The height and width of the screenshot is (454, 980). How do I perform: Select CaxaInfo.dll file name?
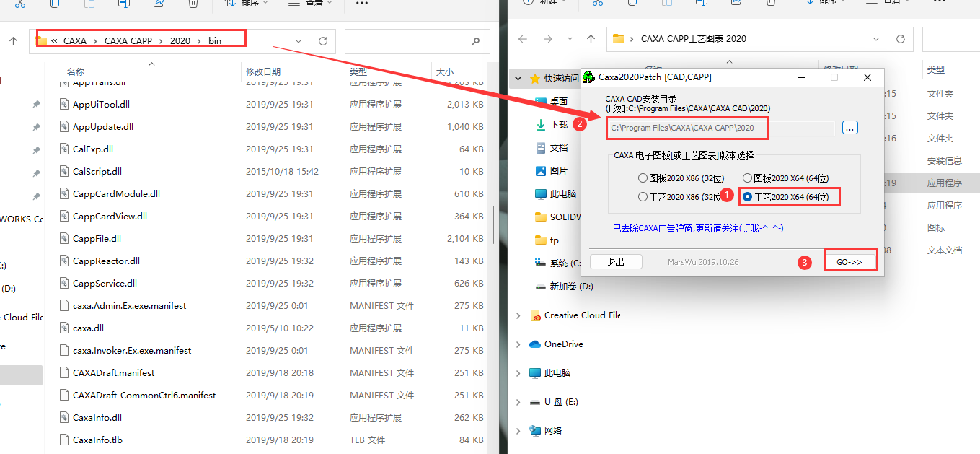coord(97,417)
